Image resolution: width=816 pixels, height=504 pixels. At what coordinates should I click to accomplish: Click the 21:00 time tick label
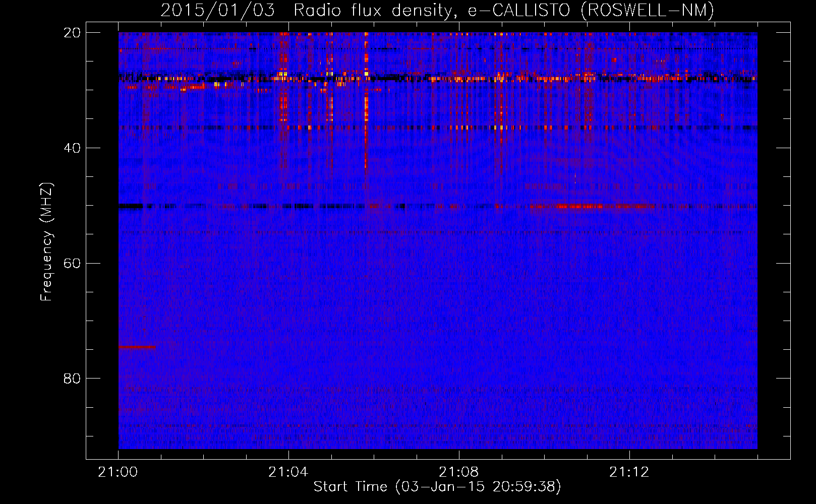(x=118, y=472)
